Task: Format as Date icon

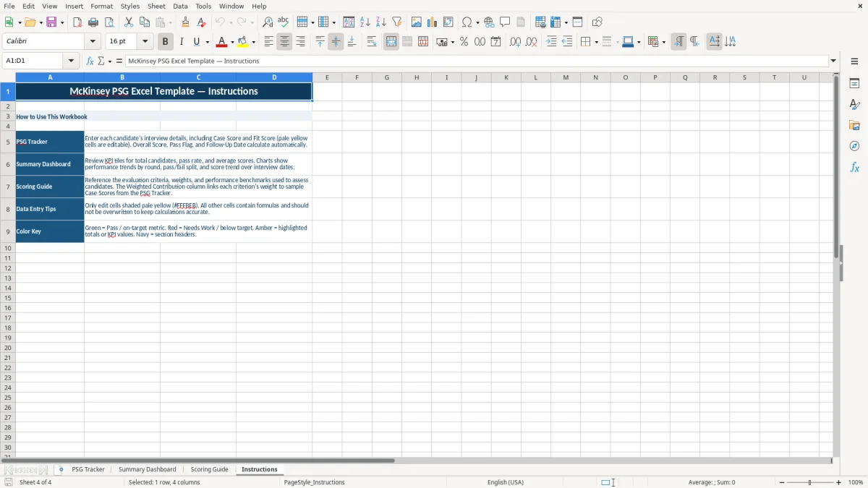Action: click(x=496, y=42)
